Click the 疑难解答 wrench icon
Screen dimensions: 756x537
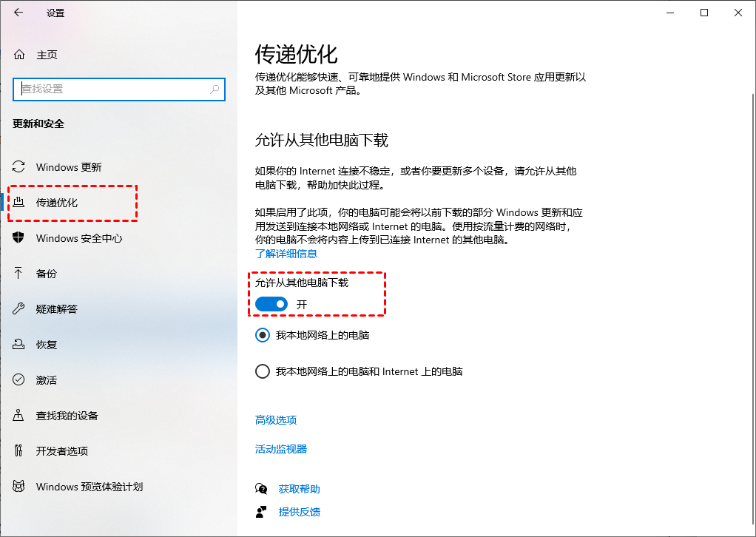[18, 308]
